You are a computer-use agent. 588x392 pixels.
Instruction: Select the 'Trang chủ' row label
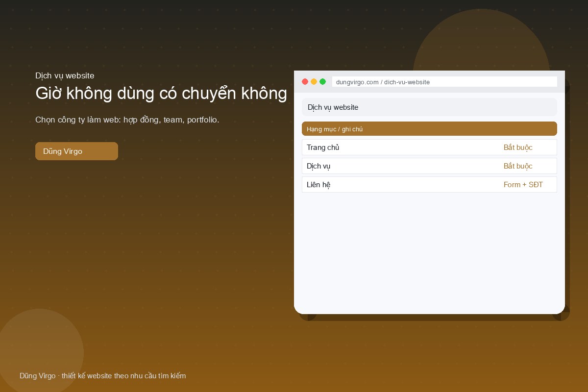coord(323,147)
